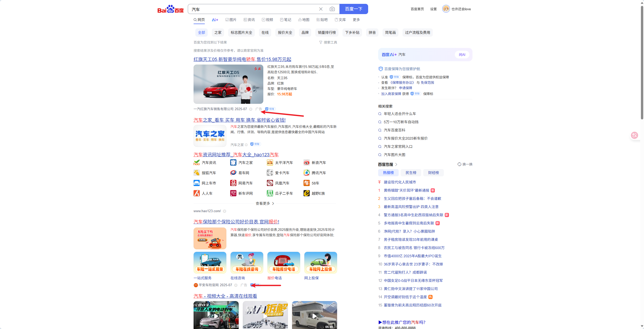Click into the search input field
Screen dimensions: 644x329
tap(254, 9)
